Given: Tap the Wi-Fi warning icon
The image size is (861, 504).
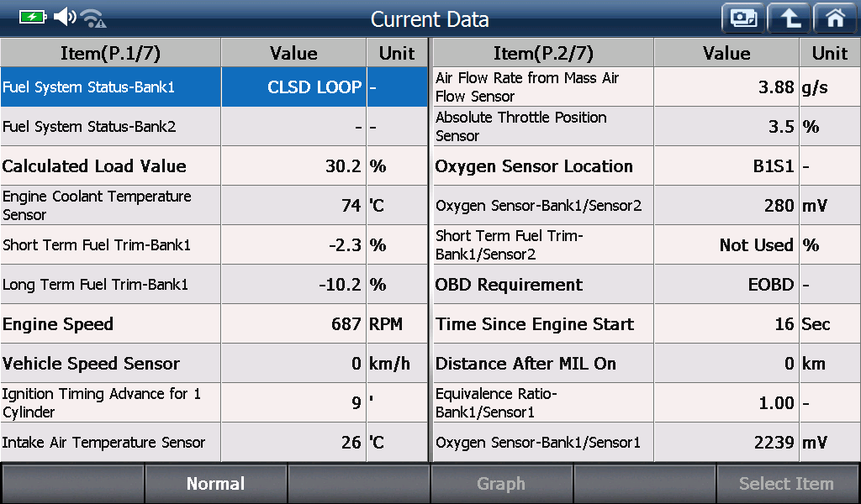Looking at the screenshot, I should click(93, 18).
